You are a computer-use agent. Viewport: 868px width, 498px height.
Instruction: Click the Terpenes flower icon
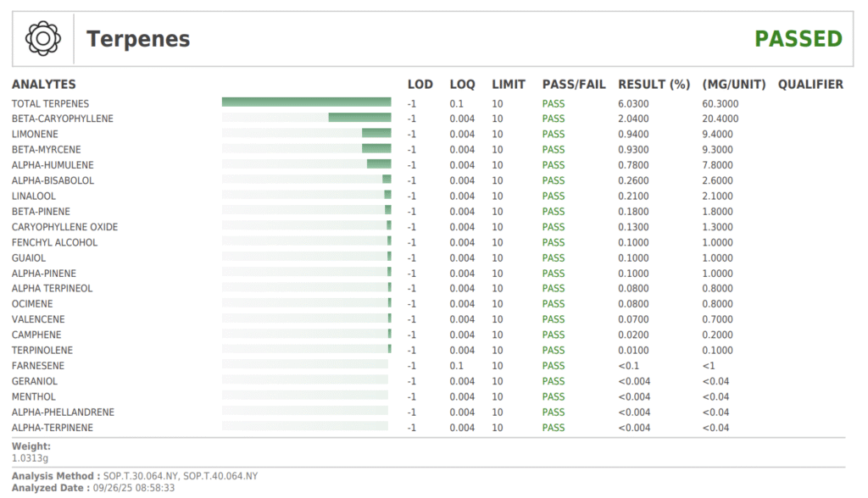tap(42, 39)
